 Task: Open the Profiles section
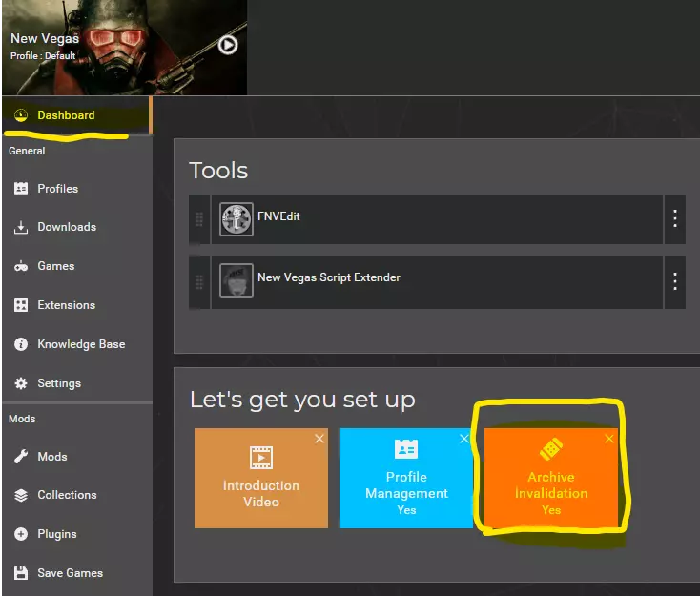[x=77, y=189]
